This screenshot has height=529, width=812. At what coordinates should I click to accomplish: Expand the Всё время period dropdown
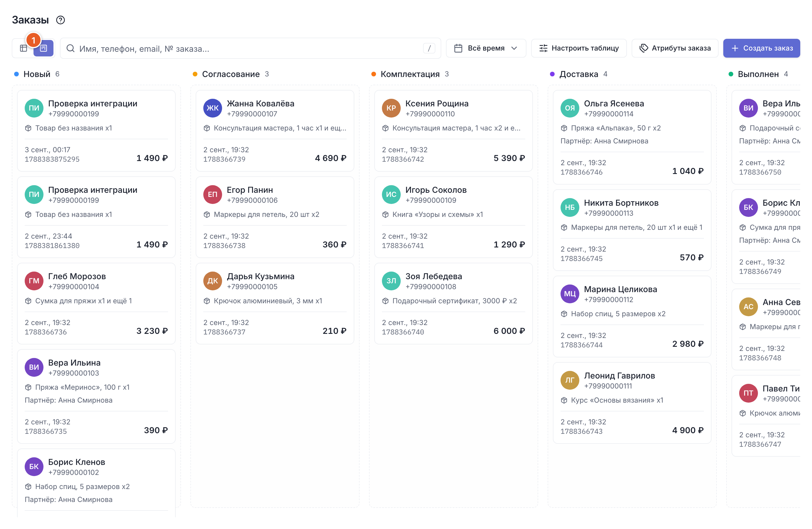(486, 48)
